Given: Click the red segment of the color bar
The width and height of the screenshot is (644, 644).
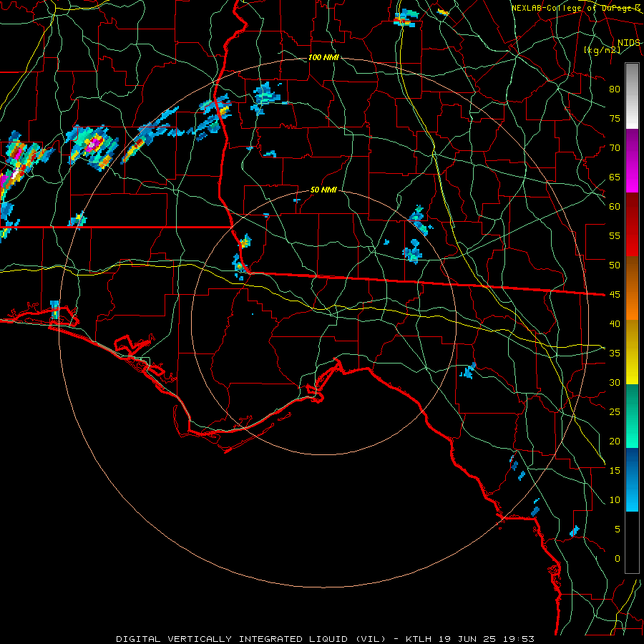Looking at the screenshot, I should 632,225.
